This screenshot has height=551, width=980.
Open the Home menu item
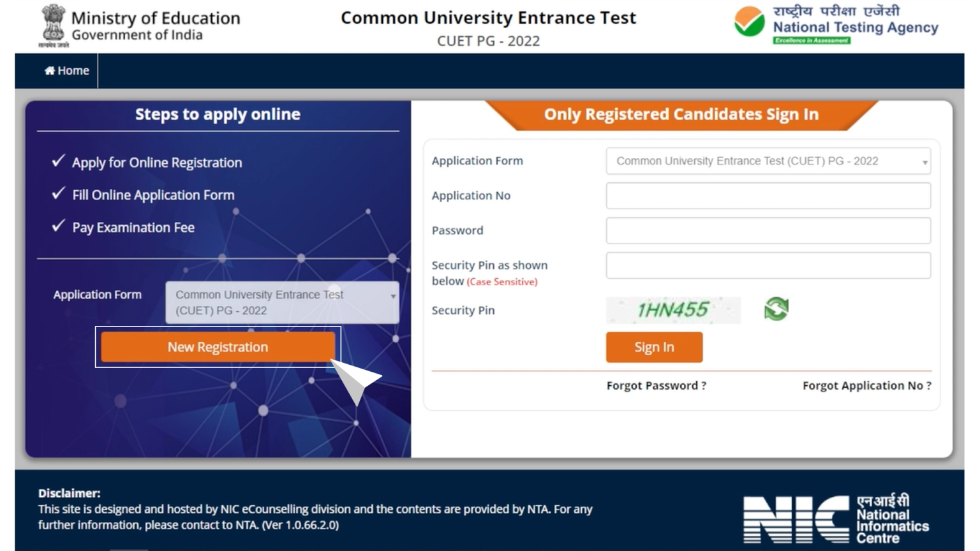coord(66,71)
